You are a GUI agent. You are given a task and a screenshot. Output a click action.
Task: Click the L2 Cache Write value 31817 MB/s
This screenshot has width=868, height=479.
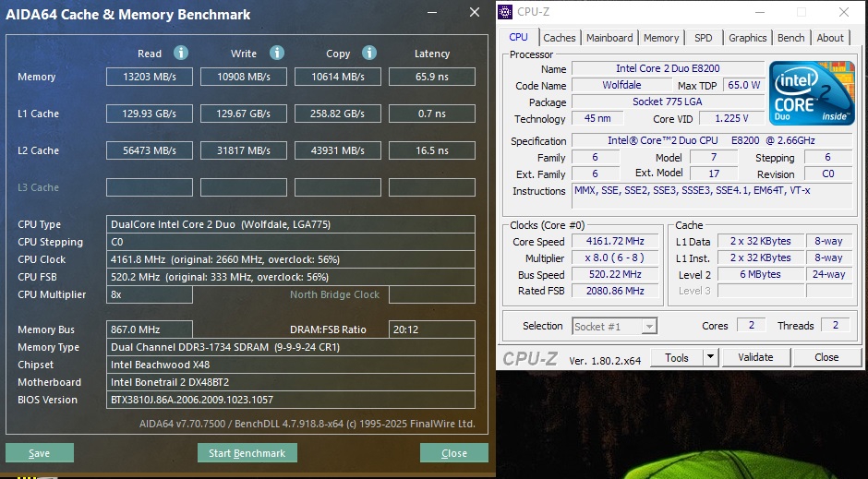tap(244, 150)
